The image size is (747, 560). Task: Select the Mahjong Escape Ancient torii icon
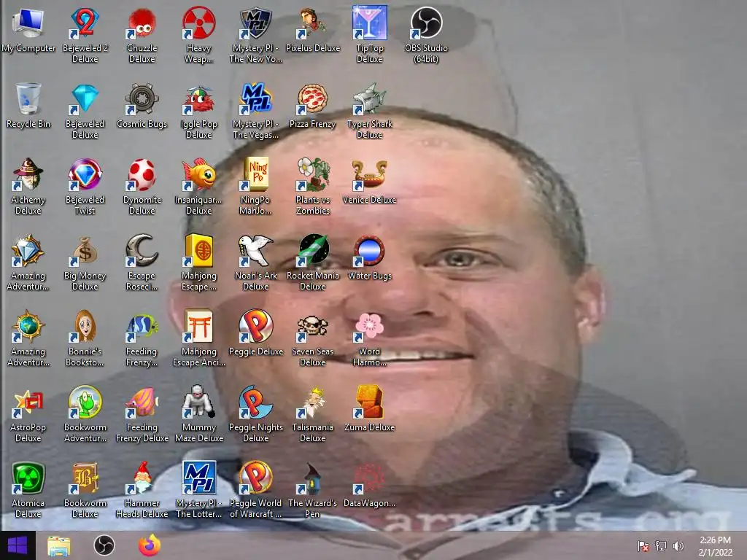(198, 326)
